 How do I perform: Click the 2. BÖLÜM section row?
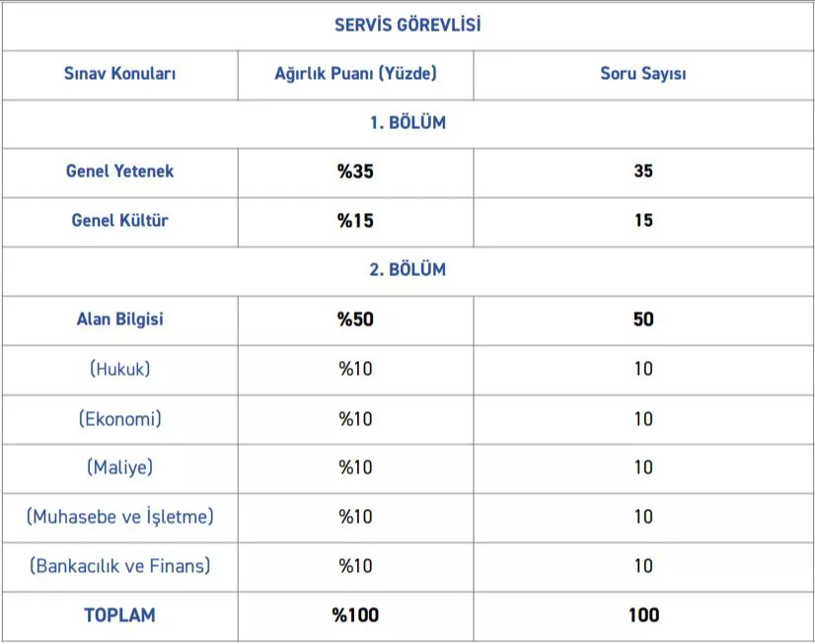point(407,270)
